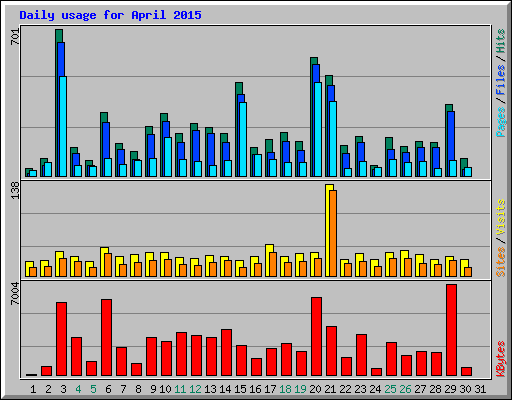The width and height of the screenshot is (512, 400).
Task: Click day label '30' on x-axis
Action: tap(465, 389)
